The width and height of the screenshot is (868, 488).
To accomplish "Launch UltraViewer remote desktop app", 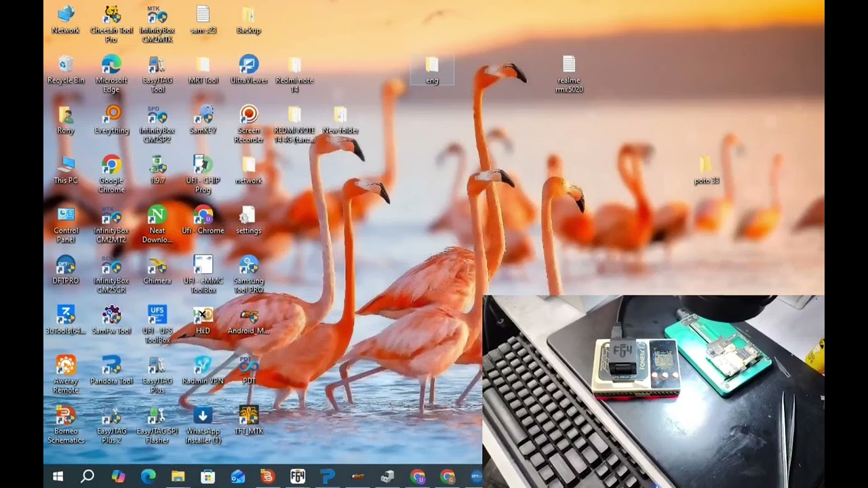I will (248, 70).
